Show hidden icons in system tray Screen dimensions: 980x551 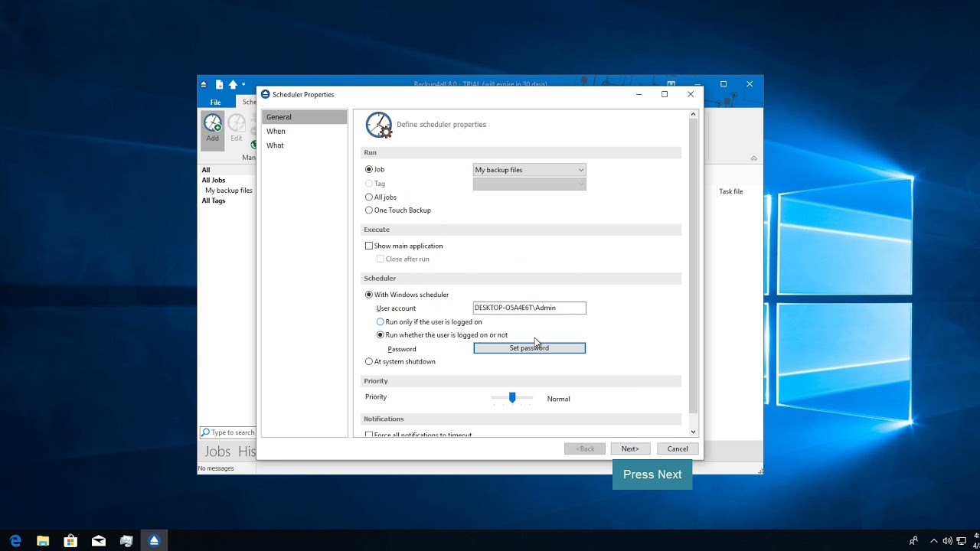[x=934, y=541]
